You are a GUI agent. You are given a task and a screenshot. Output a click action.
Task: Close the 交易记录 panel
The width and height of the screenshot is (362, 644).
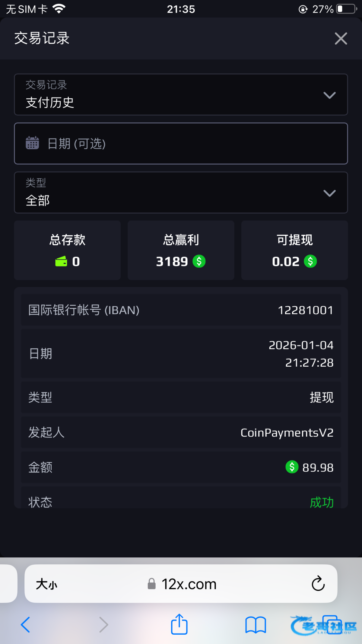pyautogui.click(x=341, y=39)
